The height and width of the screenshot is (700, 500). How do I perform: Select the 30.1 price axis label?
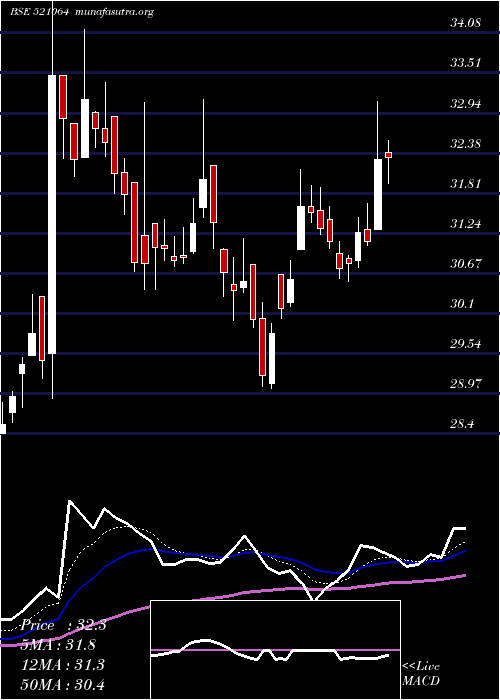coord(462,304)
